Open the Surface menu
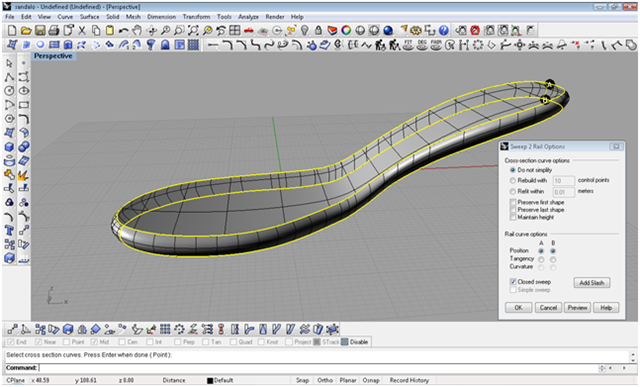This screenshot has height=387, width=640. coord(89,17)
